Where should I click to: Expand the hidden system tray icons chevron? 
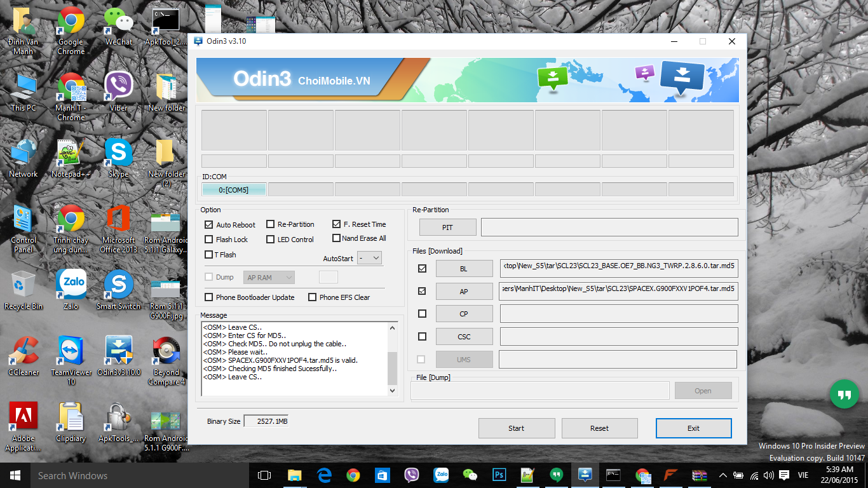[723, 475]
